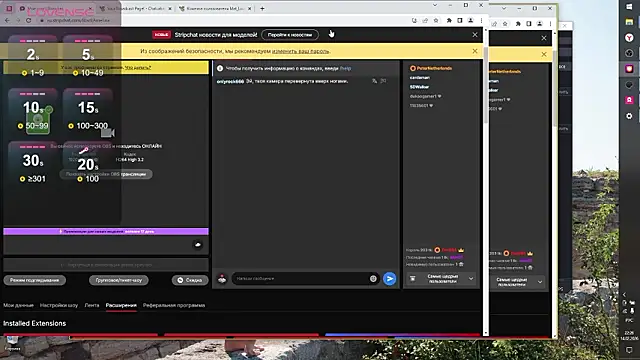
Task: Open the 'изменить ваш пароль' link
Action: click(300, 51)
